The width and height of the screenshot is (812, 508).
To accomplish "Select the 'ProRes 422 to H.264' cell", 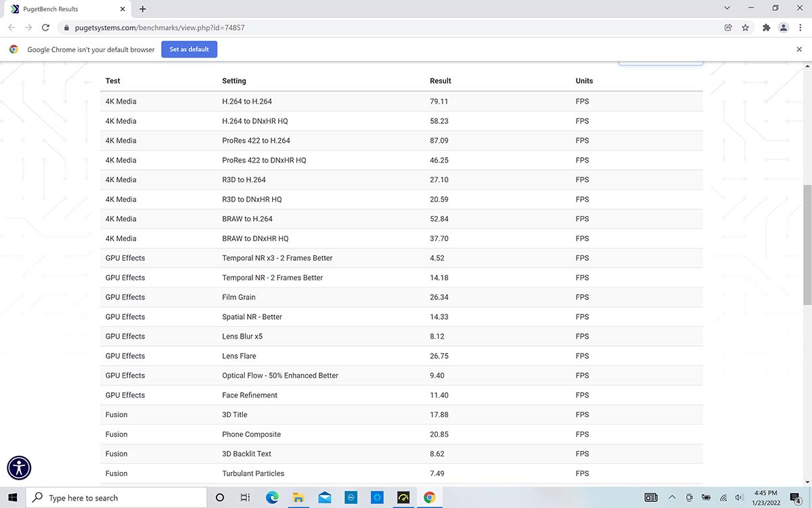I will pos(256,141).
